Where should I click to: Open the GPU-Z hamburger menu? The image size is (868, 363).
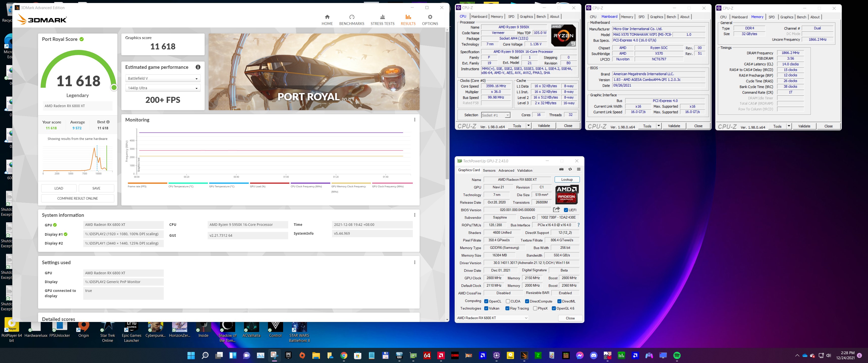coord(579,169)
